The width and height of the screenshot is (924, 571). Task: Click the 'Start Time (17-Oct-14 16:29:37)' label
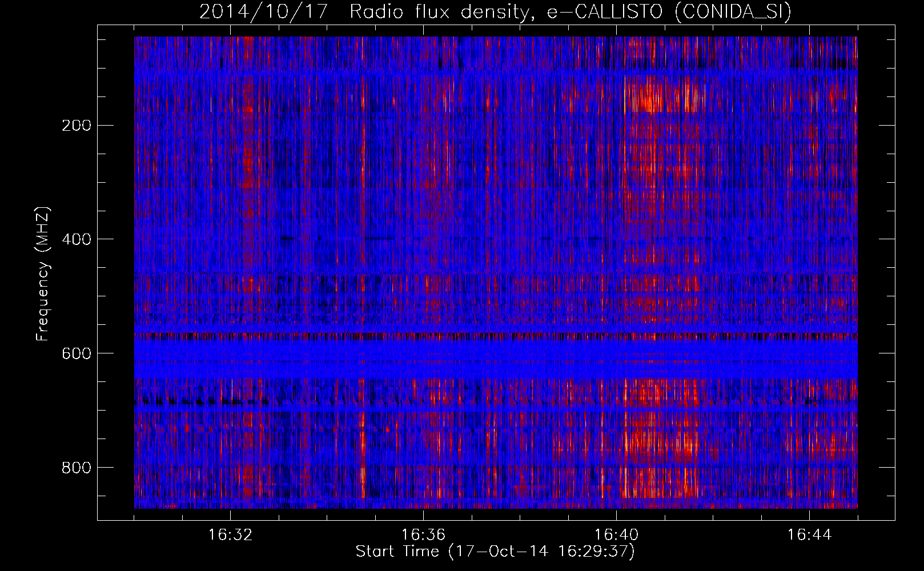[495, 552]
